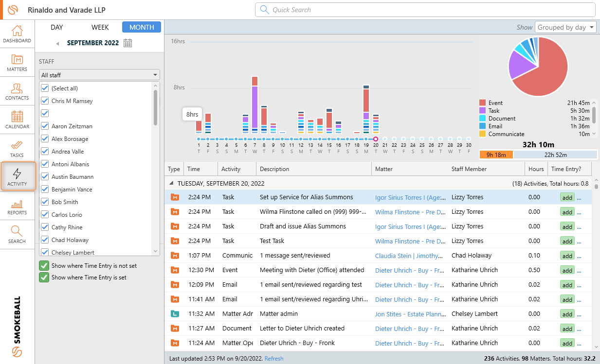Switch to the WEEK view tab

(x=100, y=27)
